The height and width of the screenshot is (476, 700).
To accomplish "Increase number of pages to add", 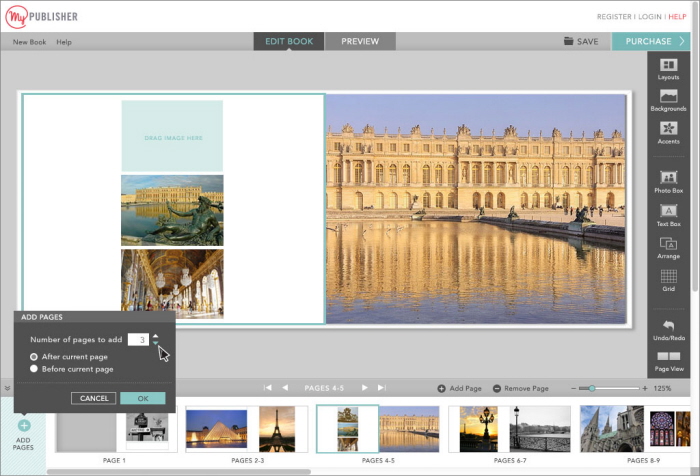I will (155, 336).
